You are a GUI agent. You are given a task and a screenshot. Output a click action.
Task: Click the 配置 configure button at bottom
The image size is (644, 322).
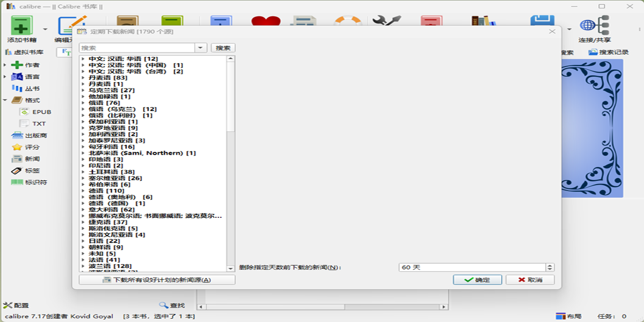point(16,305)
